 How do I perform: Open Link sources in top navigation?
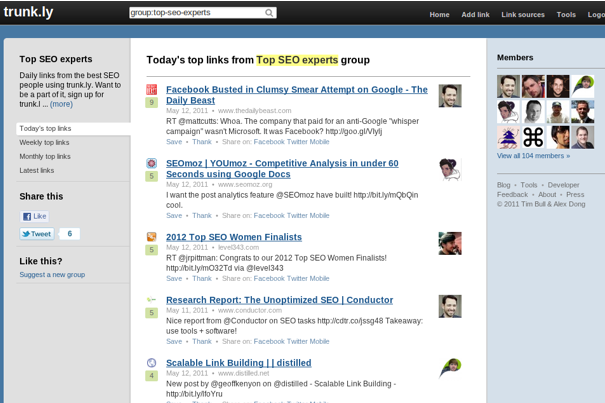[523, 15]
